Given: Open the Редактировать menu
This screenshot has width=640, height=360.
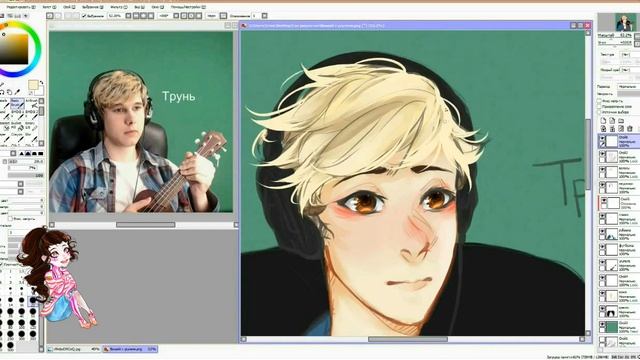Looking at the screenshot, I should (21, 7).
